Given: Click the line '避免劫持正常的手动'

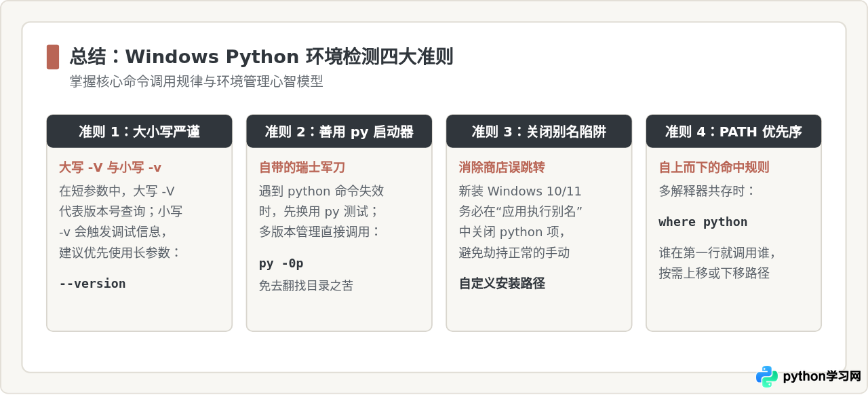Looking at the screenshot, I should [514, 253].
